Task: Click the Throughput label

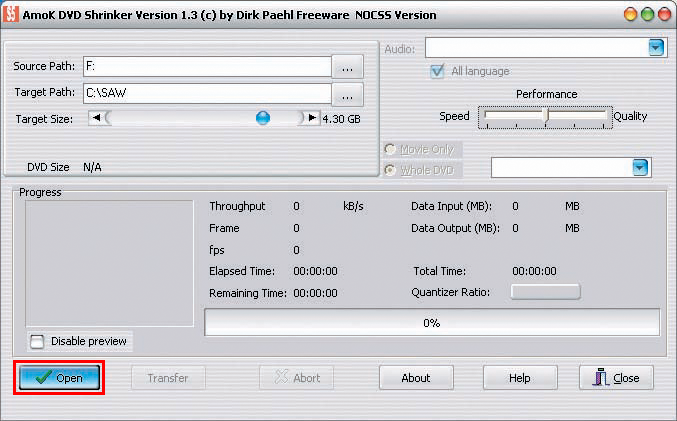Action: coord(237,207)
